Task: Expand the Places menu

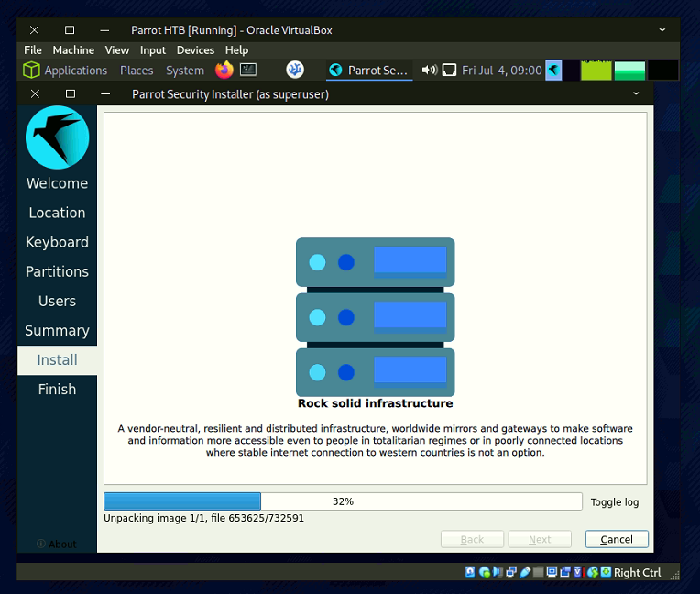Action: (137, 71)
